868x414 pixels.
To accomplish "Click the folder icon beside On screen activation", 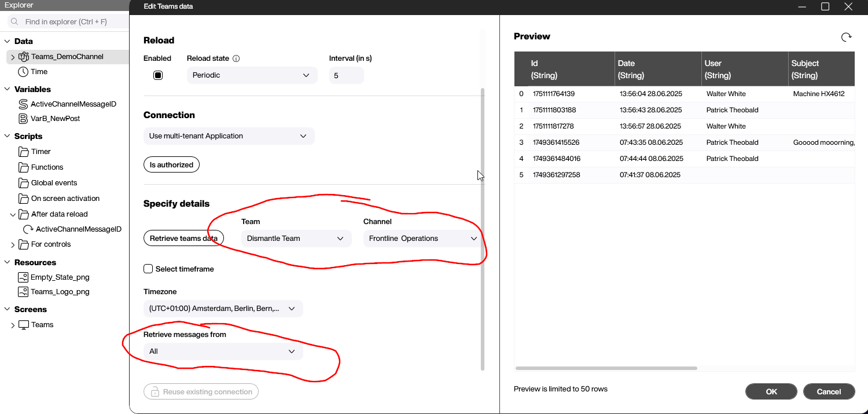I will click(23, 199).
